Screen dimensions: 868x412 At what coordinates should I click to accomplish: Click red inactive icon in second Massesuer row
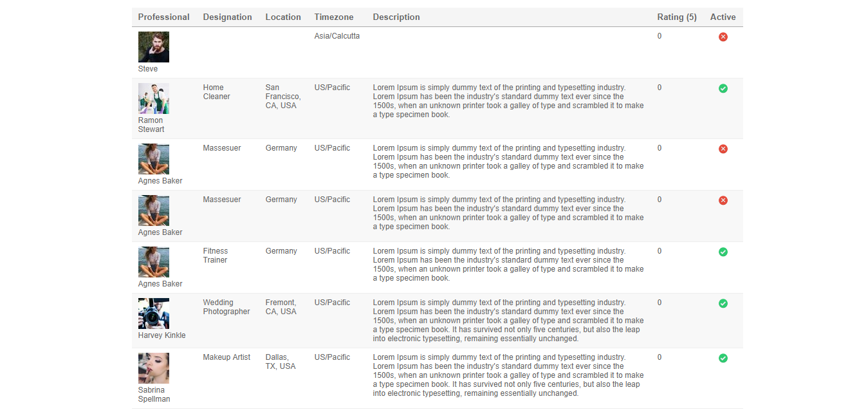pyautogui.click(x=723, y=200)
